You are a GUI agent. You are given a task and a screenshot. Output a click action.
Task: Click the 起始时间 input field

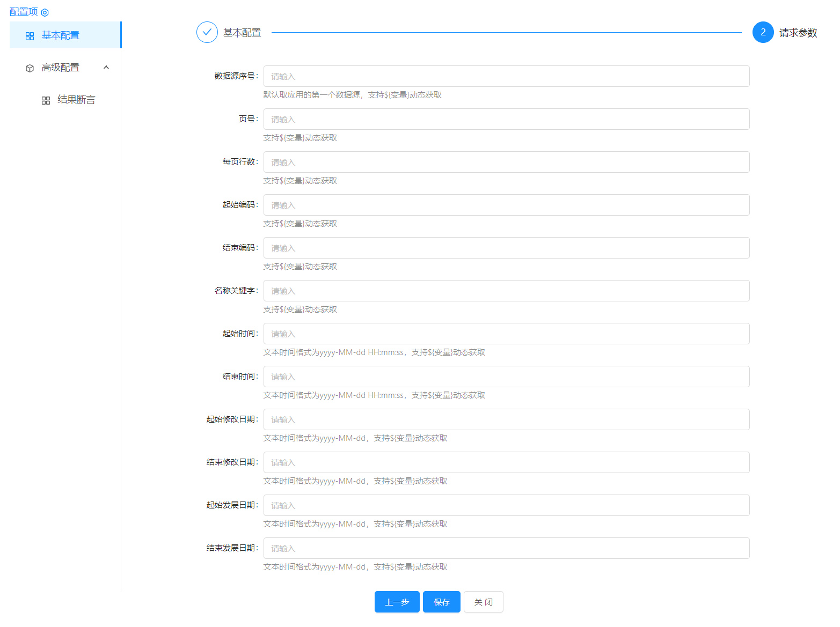[x=506, y=334]
